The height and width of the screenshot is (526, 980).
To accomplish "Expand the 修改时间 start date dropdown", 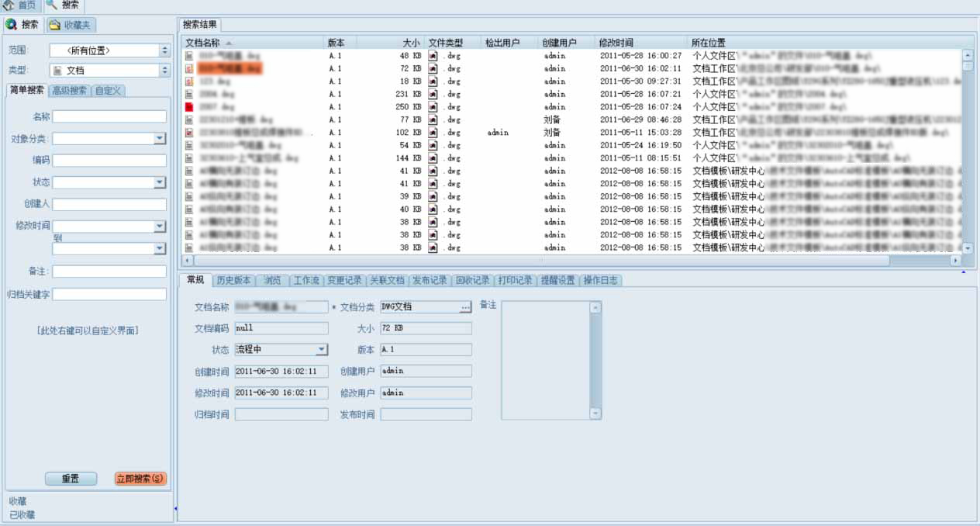I will (160, 227).
